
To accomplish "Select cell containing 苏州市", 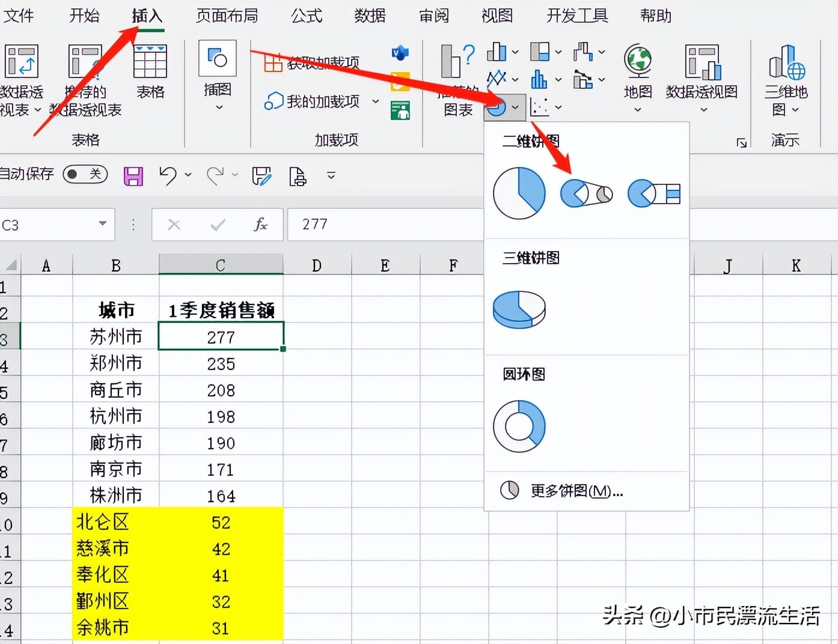I will click(x=116, y=336).
